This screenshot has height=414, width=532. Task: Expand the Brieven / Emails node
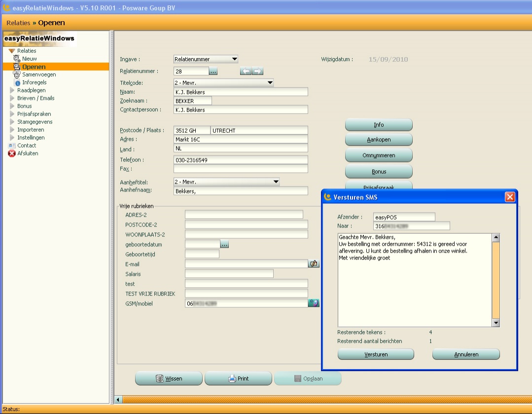(x=12, y=98)
